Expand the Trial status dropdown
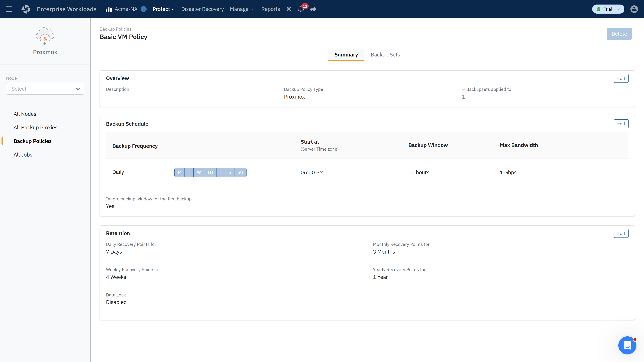 [608, 9]
